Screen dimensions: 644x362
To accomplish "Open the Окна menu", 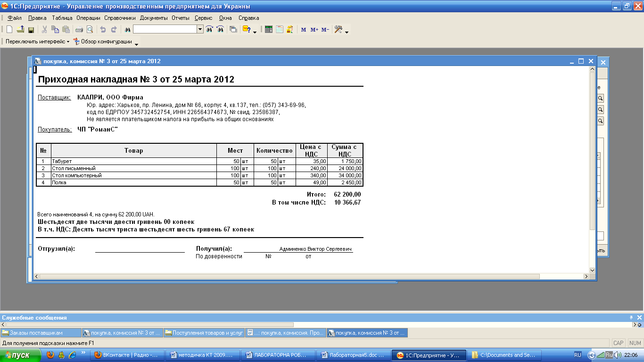I will tap(225, 18).
